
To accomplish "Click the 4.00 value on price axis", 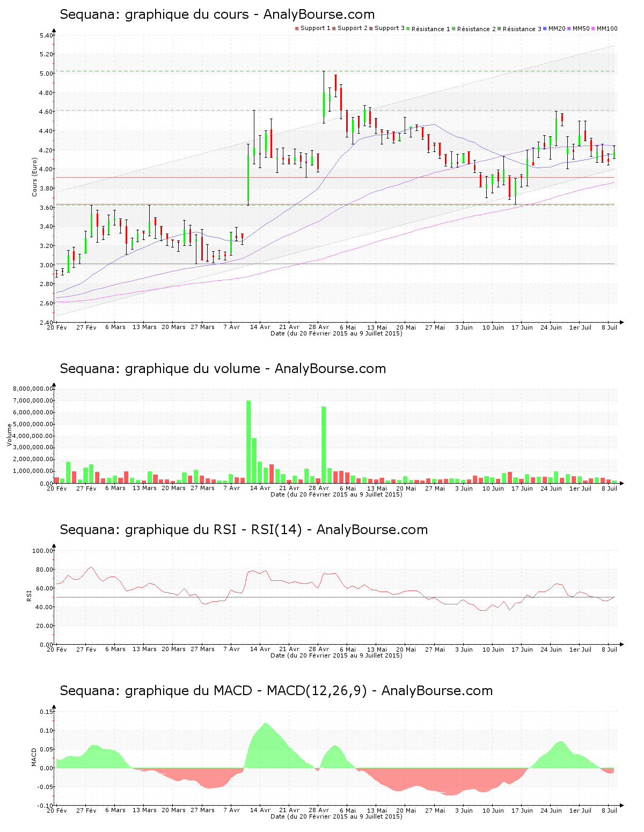I will (x=46, y=169).
